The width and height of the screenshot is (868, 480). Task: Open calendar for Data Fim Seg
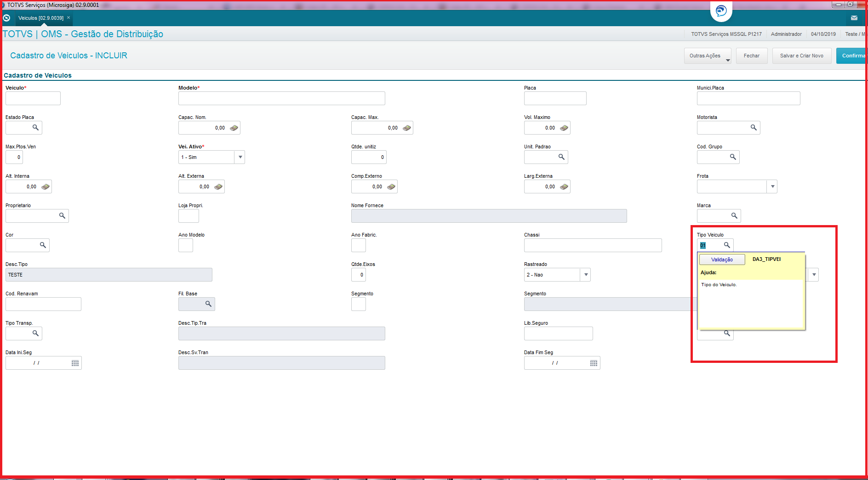[594, 363]
